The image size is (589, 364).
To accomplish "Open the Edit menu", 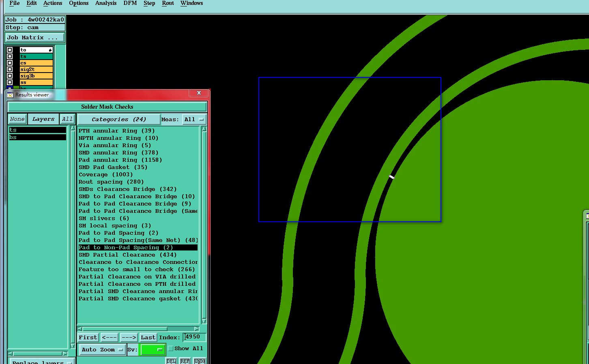I will (32, 3).
